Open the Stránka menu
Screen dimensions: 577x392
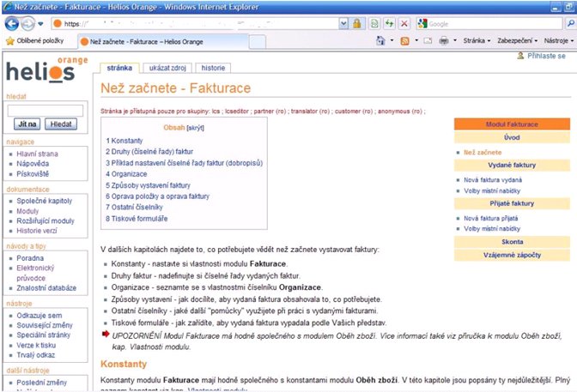click(477, 40)
